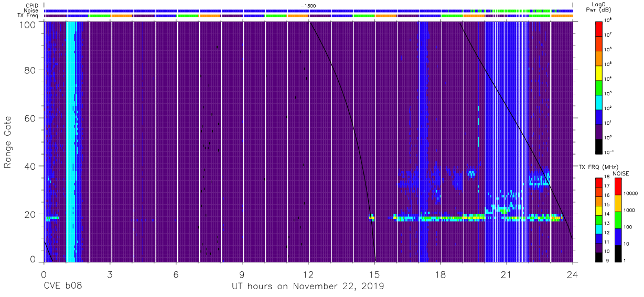Screen dimensions: 644x297
Task: Click the 'Lag0 Pwr (dB)' colorbar title
Action: click(x=599, y=7)
